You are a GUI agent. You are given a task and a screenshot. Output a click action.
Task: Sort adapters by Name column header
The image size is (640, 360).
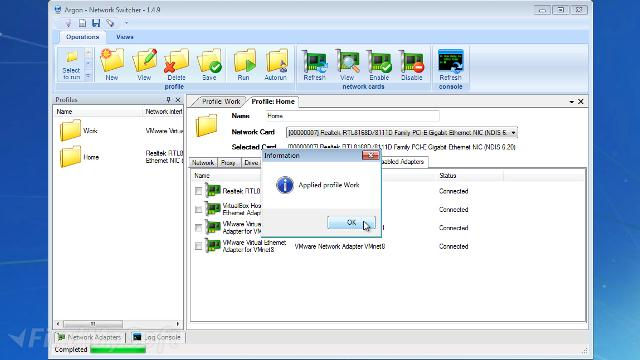click(x=202, y=176)
